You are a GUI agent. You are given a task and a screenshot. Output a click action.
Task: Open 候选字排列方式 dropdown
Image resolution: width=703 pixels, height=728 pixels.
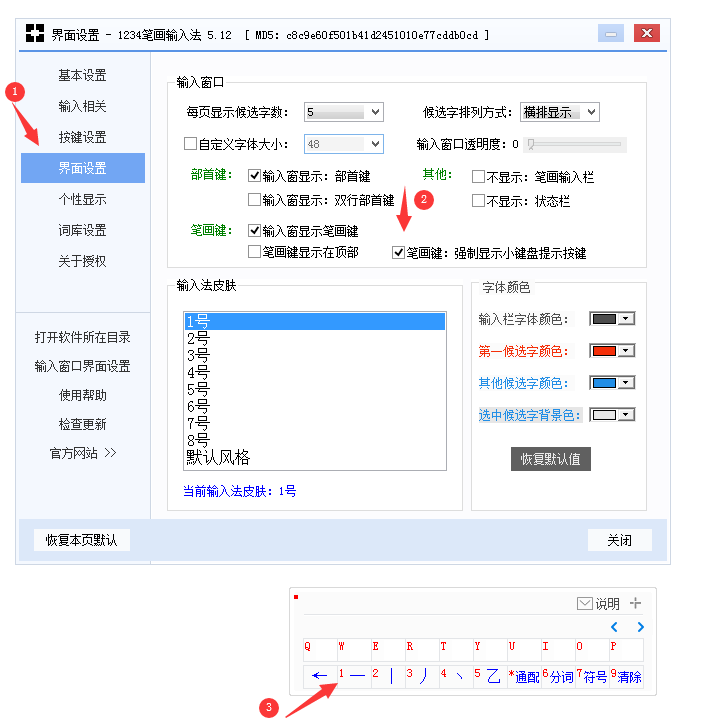tap(560, 112)
